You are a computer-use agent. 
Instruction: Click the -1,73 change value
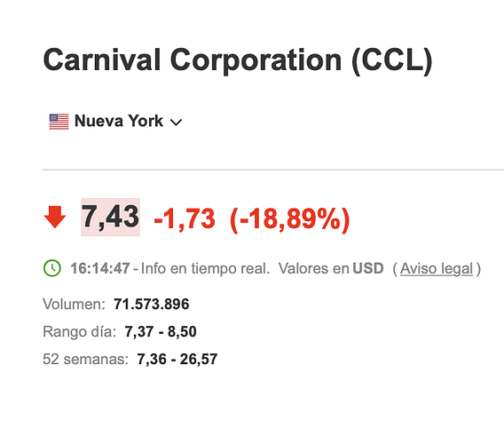tap(185, 218)
